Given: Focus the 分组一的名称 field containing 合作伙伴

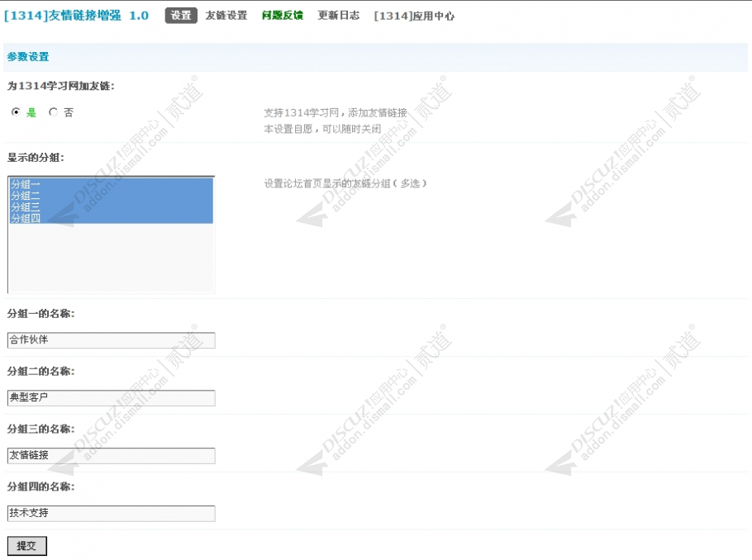Looking at the screenshot, I should (x=112, y=340).
